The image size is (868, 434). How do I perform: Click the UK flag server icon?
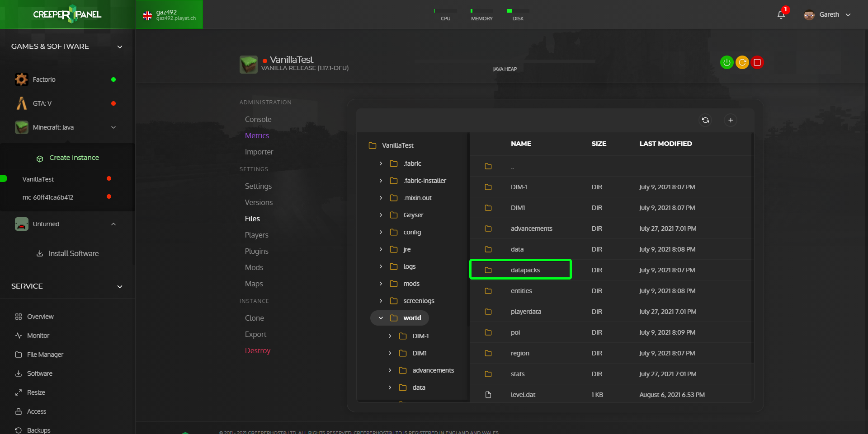[x=147, y=16]
